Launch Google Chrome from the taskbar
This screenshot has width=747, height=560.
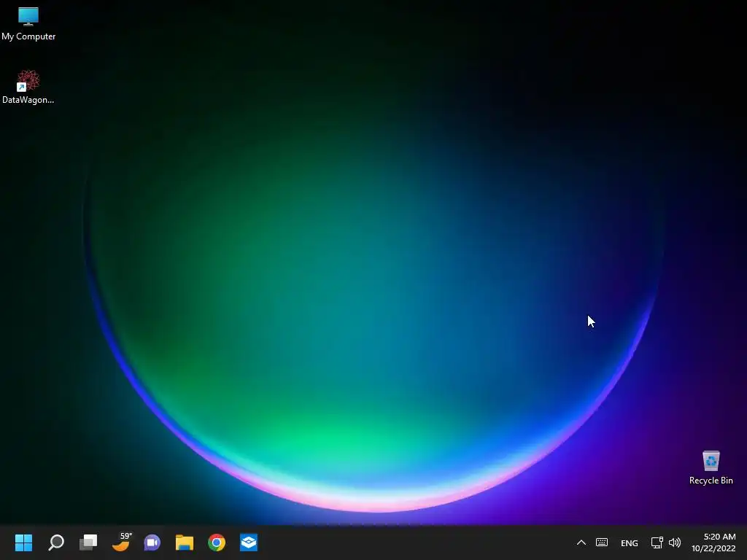pos(217,542)
